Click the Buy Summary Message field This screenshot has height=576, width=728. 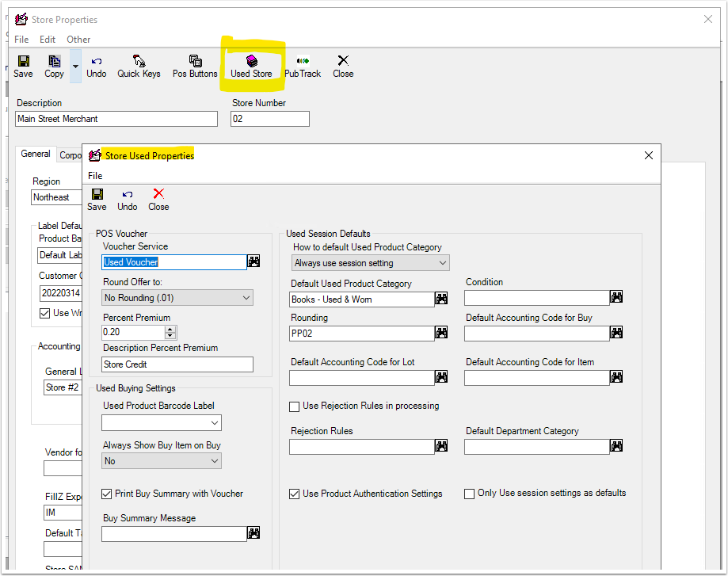[x=174, y=534]
